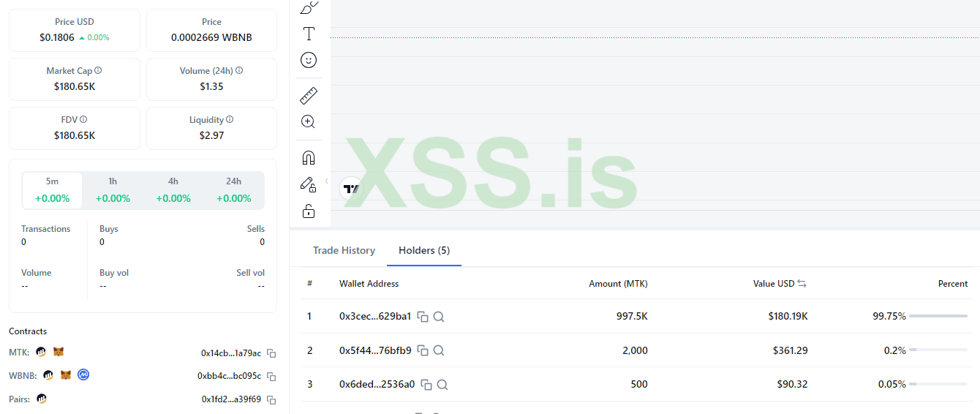Image resolution: width=980 pixels, height=414 pixels.
Task: Click the MetaMask fox icon beside WBNB
Action: click(x=65, y=375)
